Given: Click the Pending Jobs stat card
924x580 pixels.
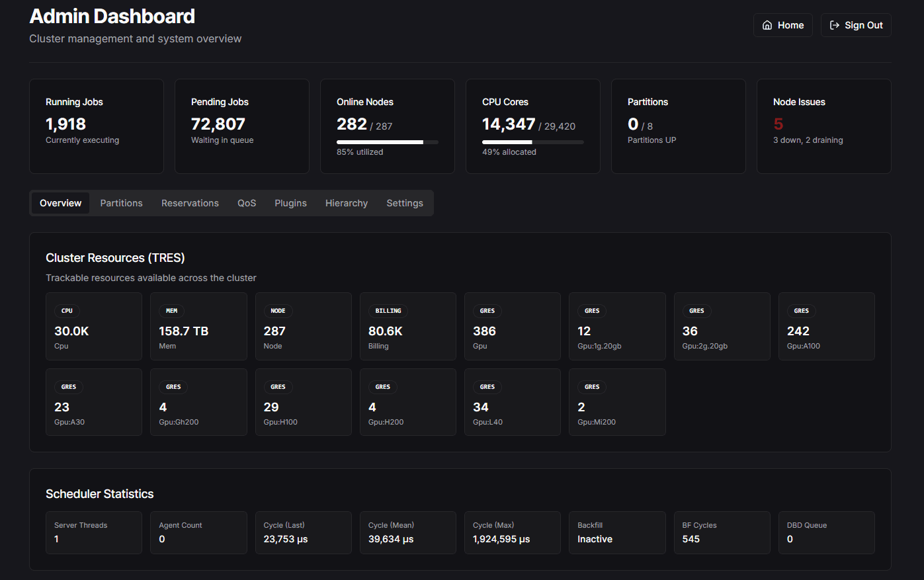Looking at the screenshot, I should [241, 126].
